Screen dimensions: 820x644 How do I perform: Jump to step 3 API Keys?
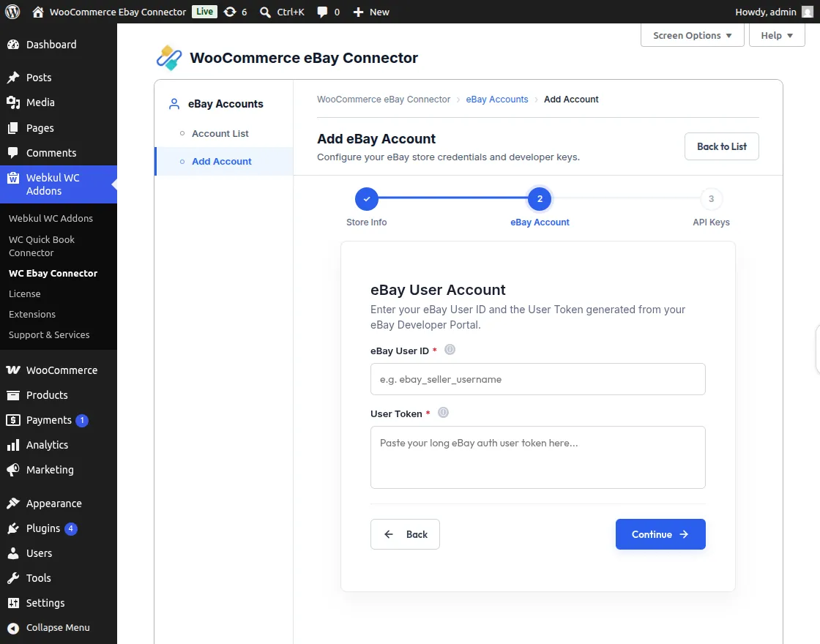(711, 198)
